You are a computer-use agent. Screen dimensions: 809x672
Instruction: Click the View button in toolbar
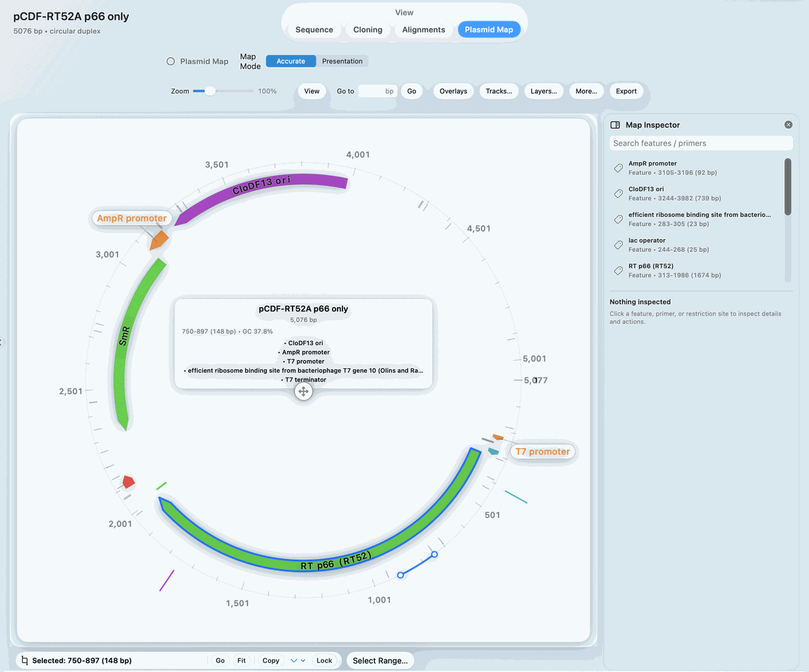coord(312,91)
